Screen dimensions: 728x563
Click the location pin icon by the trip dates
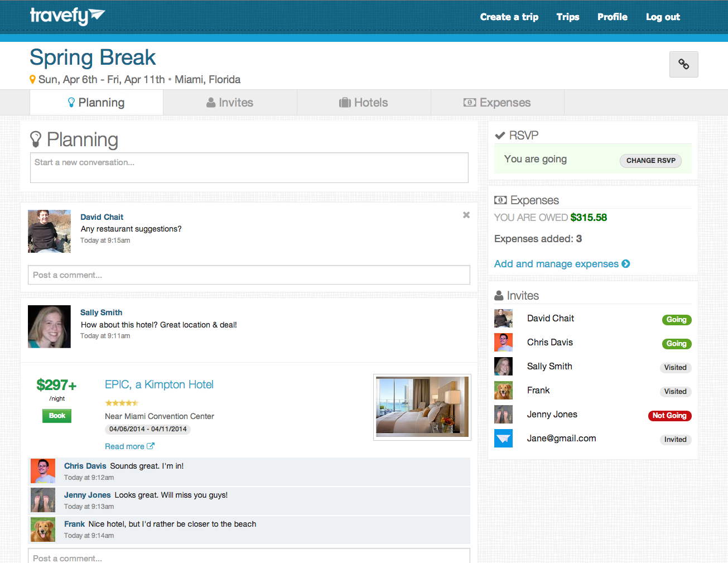pyautogui.click(x=33, y=80)
